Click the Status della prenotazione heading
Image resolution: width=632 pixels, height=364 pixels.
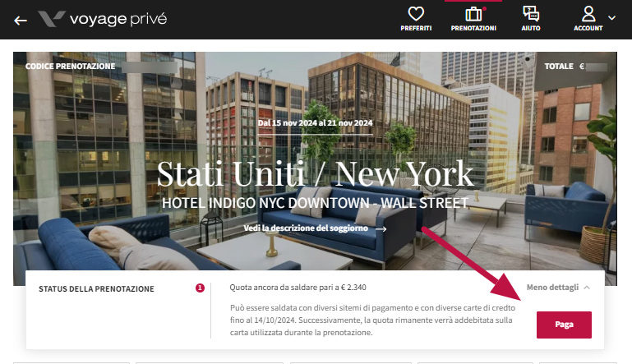coord(96,289)
